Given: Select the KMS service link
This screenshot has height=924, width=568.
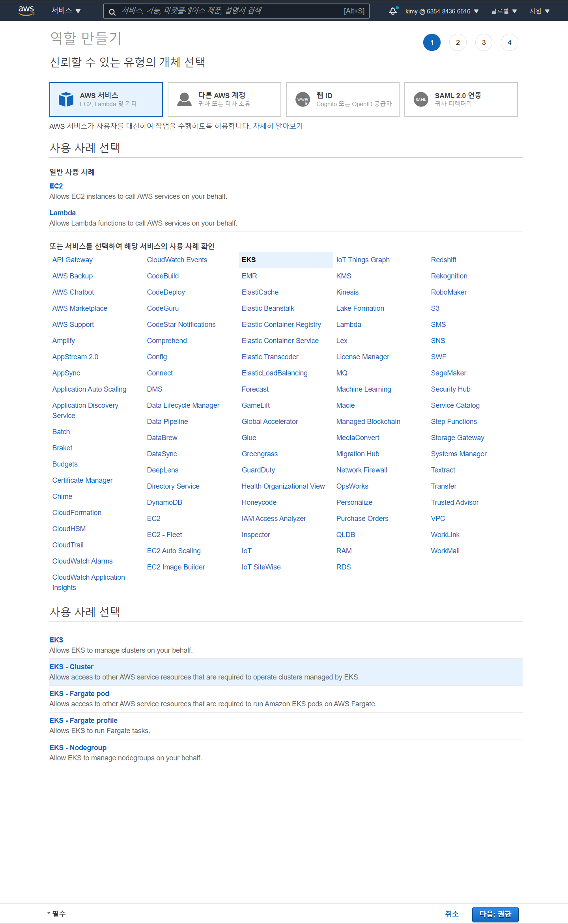Looking at the screenshot, I should point(344,276).
